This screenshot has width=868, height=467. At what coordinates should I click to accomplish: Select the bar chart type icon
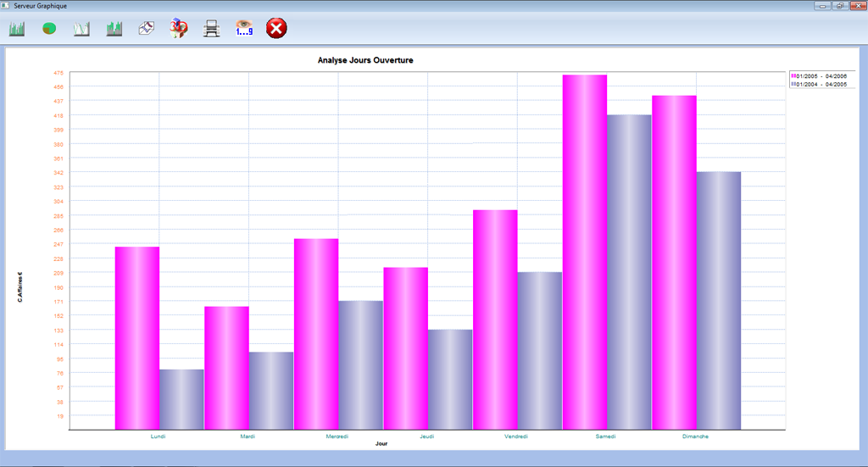[x=17, y=30]
